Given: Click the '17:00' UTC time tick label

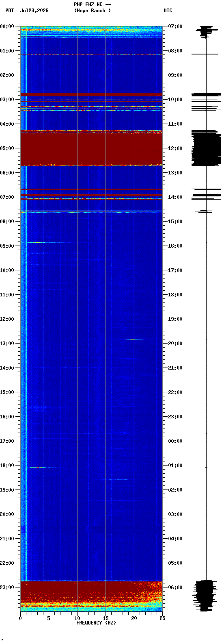Looking at the screenshot, I should (x=175, y=270).
